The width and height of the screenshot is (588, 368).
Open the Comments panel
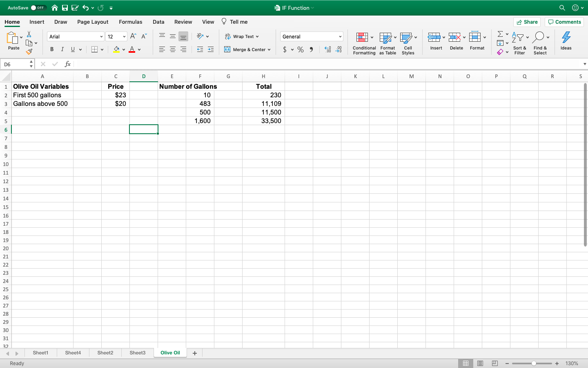click(x=564, y=22)
